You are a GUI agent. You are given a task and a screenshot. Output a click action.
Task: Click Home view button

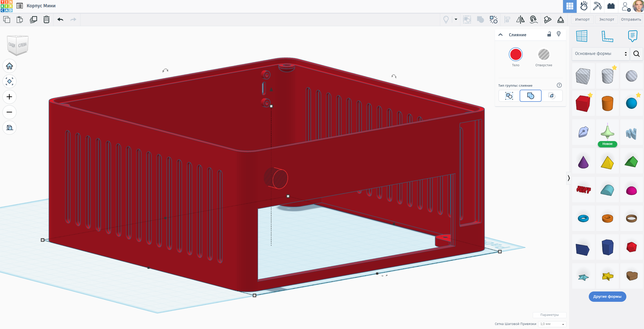[x=10, y=66]
